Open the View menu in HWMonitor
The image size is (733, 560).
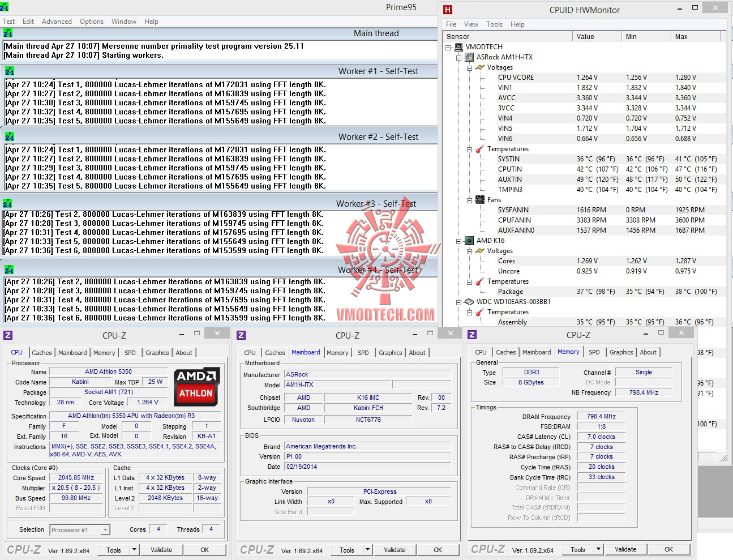coord(471,24)
